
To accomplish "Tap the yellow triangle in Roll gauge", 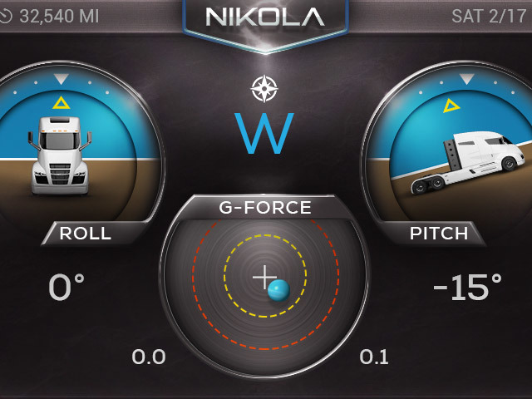I will point(61,103).
